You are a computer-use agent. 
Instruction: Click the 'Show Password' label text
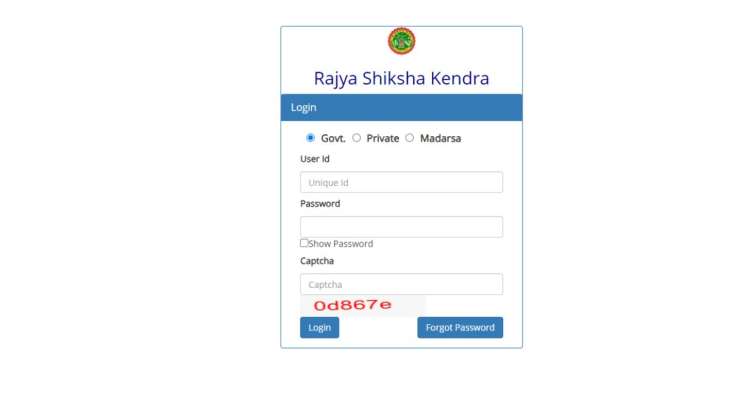pyautogui.click(x=341, y=244)
